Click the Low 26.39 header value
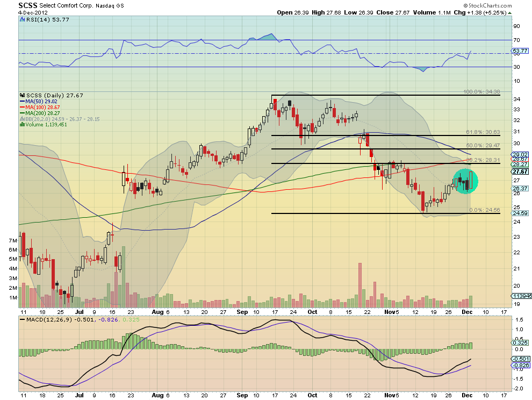532x400 pixels. 358,12
